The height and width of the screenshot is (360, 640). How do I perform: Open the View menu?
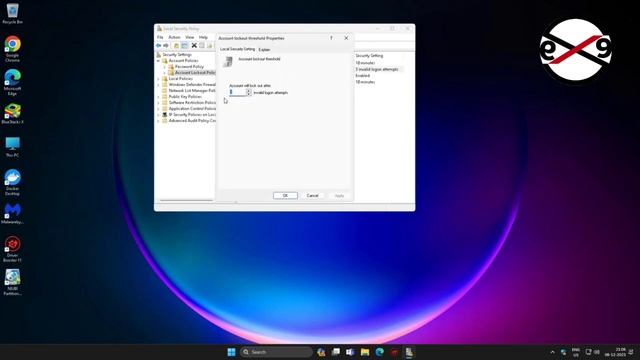tap(189, 37)
